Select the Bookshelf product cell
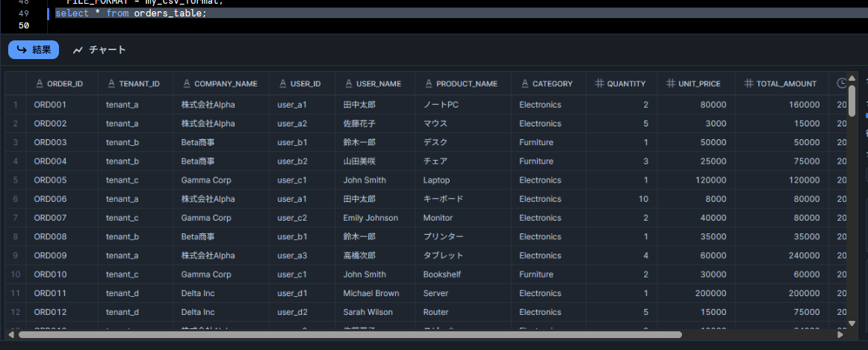The image size is (868, 350). click(x=463, y=274)
